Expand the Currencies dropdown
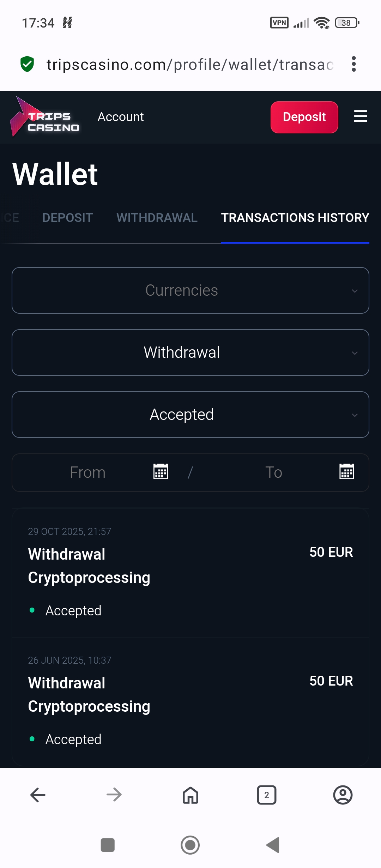The width and height of the screenshot is (381, 868). coord(190,290)
